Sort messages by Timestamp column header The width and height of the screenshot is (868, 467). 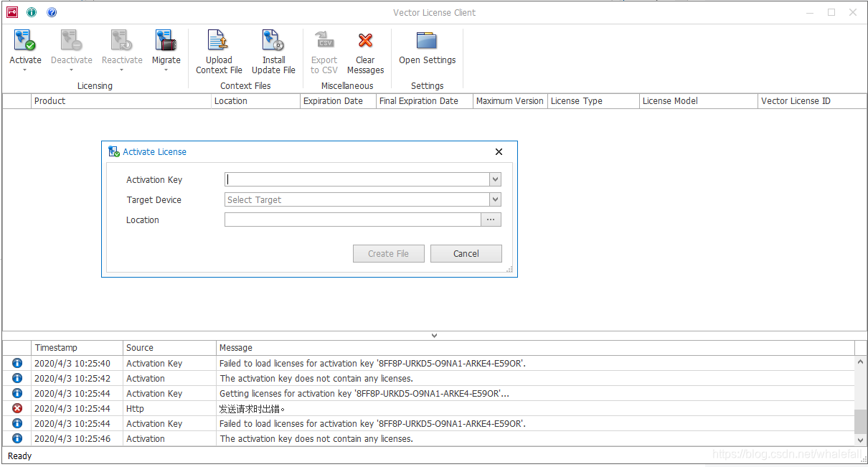click(77, 348)
